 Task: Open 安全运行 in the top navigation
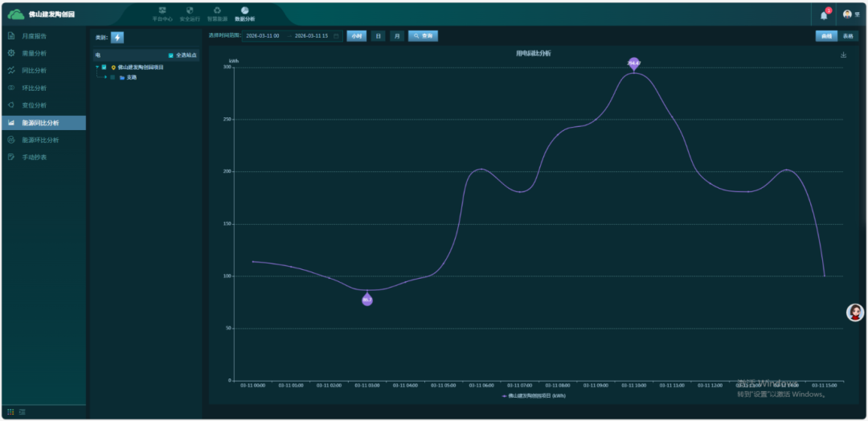190,14
